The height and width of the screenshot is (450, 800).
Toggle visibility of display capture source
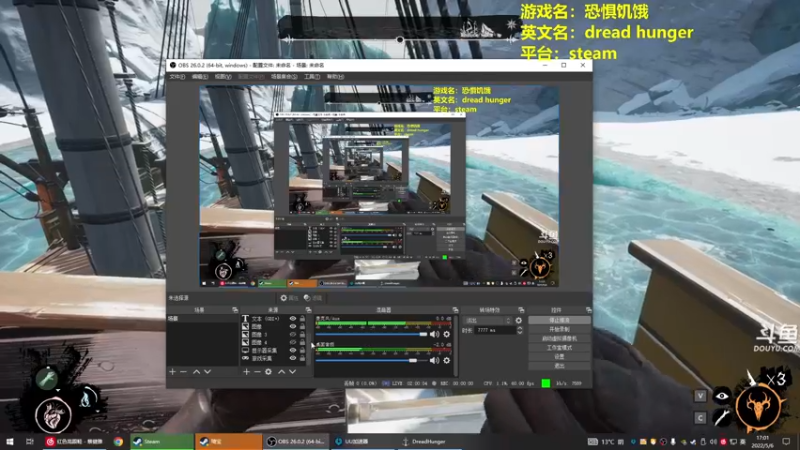(x=293, y=351)
